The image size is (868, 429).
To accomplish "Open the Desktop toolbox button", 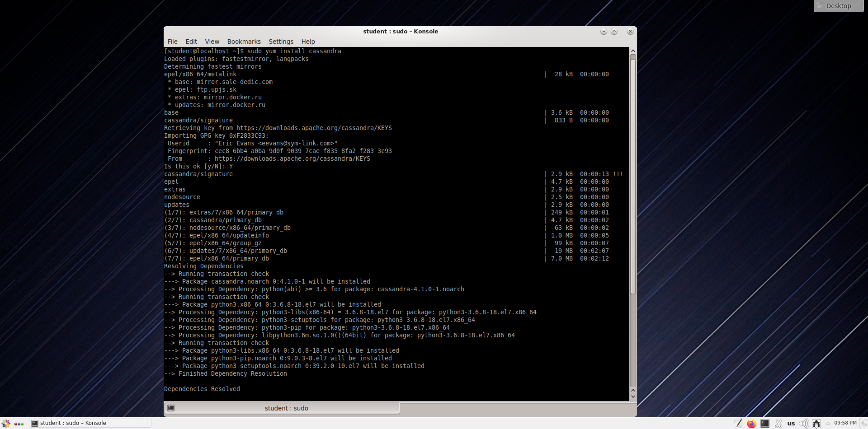I will (x=839, y=6).
